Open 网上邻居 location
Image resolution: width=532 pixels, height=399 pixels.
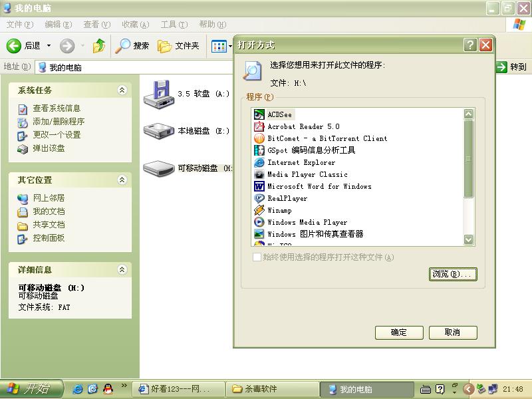[x=41, y=198]
